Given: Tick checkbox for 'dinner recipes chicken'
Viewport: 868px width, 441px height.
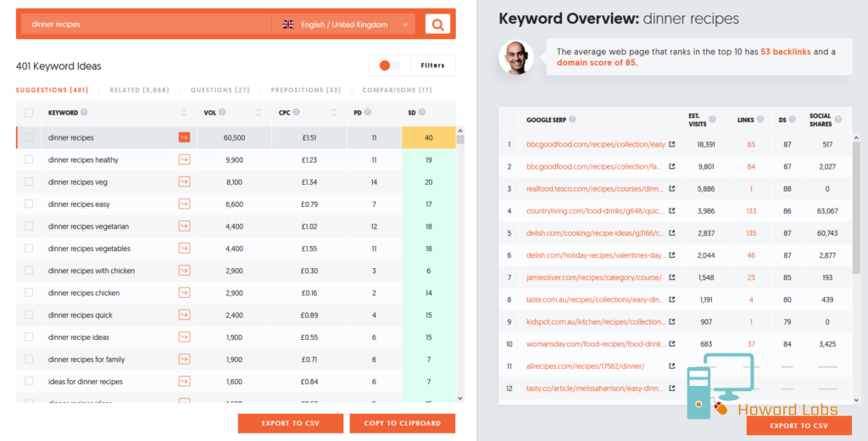Looking at the screenshot, I should click(x=29, y=293).
